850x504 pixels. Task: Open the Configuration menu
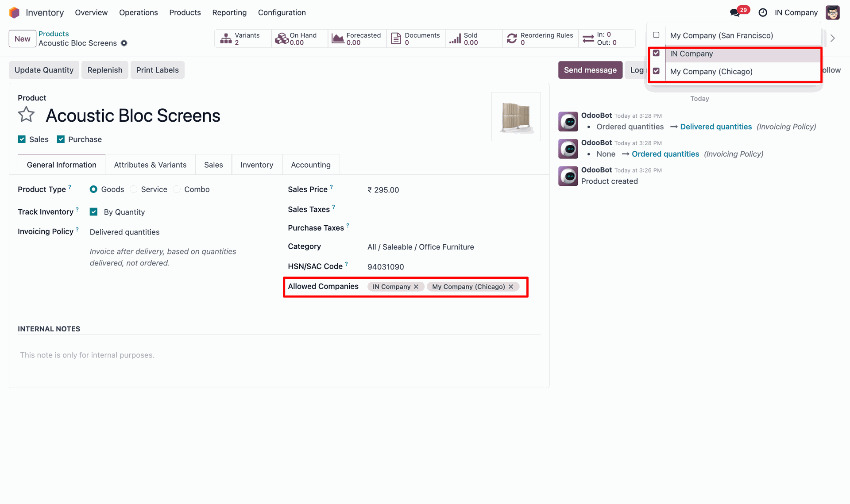(282, 12)
